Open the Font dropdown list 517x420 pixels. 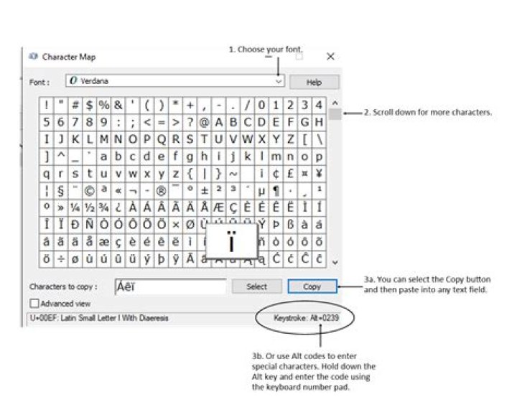pos(279,82)
